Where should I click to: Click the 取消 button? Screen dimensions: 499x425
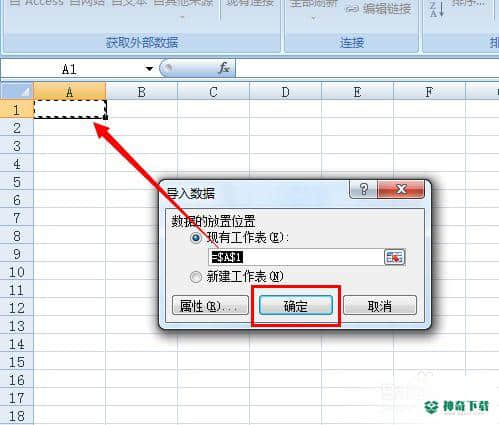380,305
